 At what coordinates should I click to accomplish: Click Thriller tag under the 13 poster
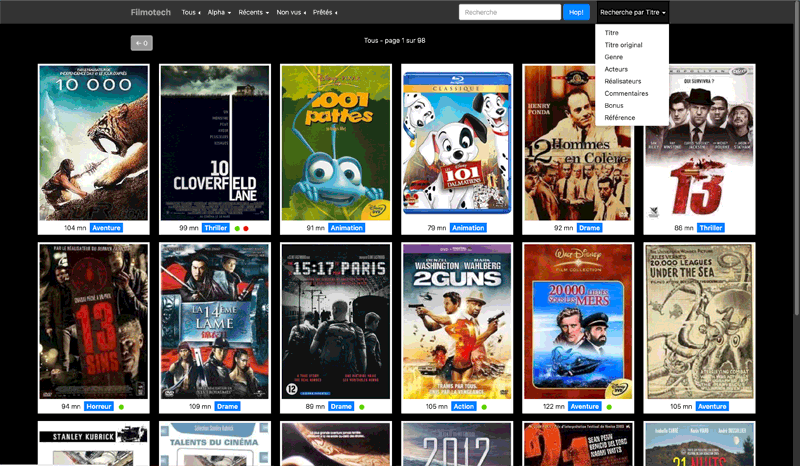(x=711, y=228)
